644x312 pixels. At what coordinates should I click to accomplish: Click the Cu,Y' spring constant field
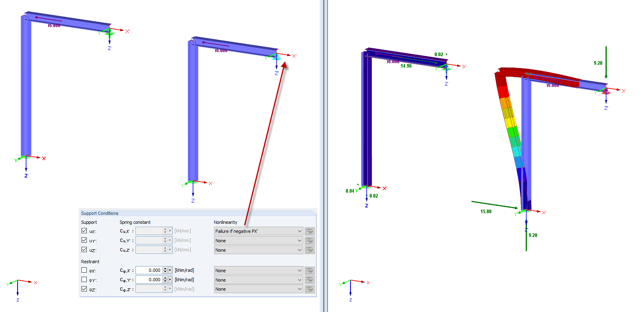pyautogui.click(x=154, y=240)
